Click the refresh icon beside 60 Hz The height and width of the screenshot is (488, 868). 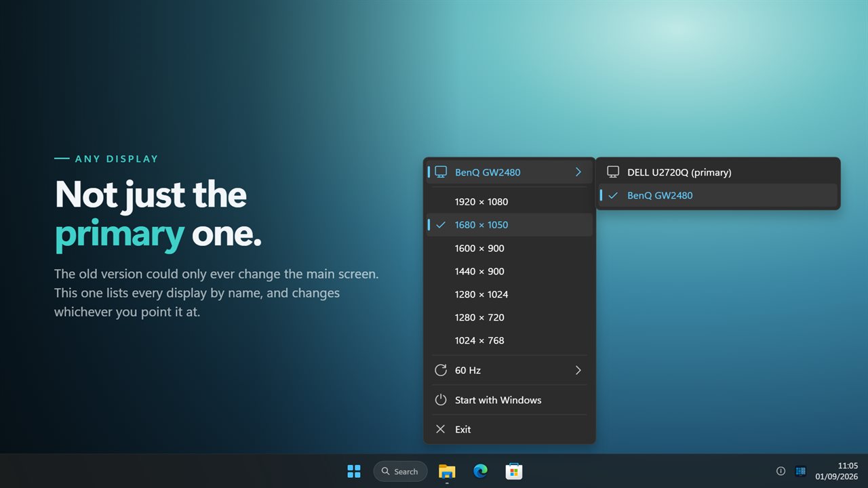(x=441, y=370)
